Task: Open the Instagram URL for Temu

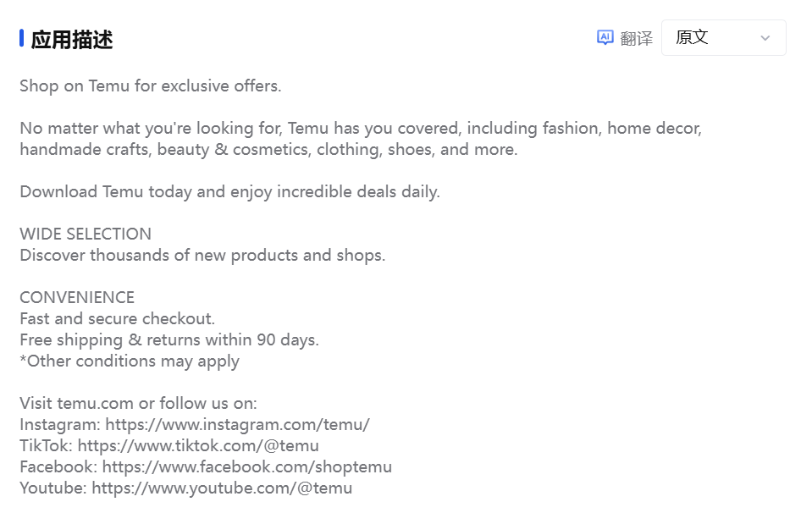Action: pos(236,424)
